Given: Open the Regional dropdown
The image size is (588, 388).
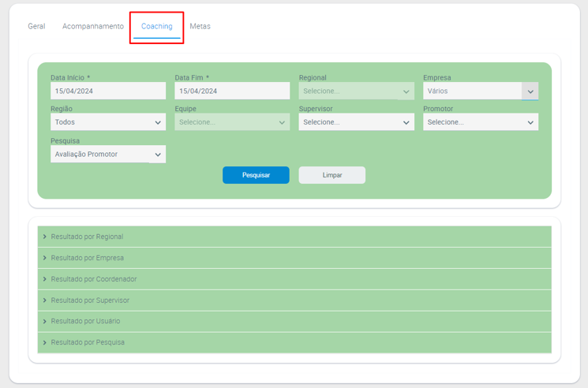Looking at the screenshot, I should coord(356,91).
